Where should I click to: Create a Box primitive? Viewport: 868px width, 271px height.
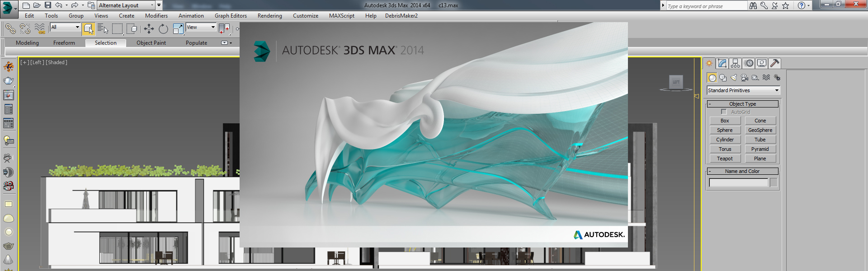(x=725, y=121)
